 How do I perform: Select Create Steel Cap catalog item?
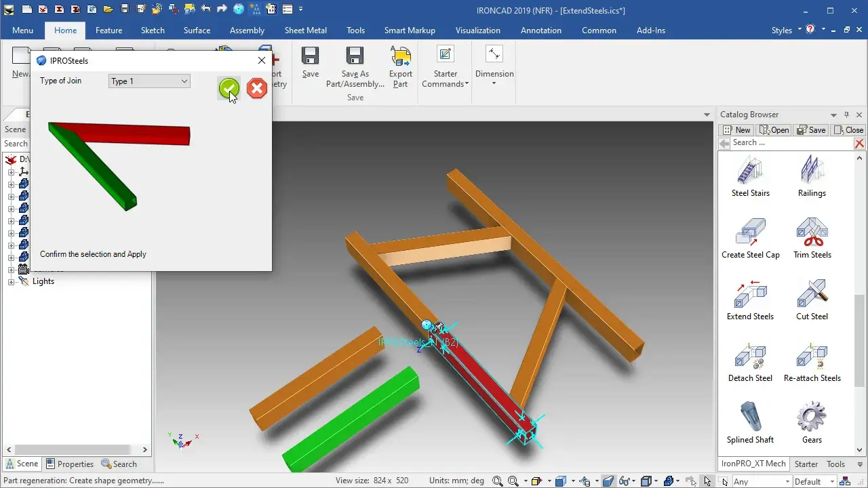pyautogui.click(x=750, y=238)
